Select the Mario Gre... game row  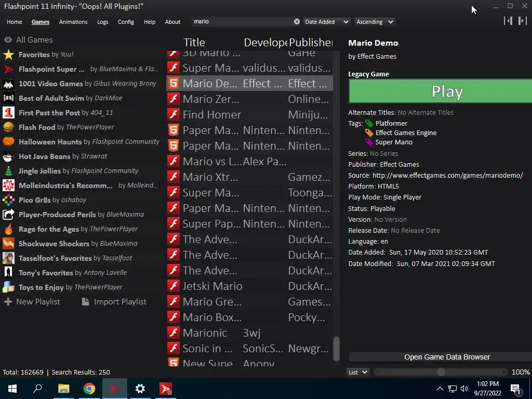[x=250, y=302]
